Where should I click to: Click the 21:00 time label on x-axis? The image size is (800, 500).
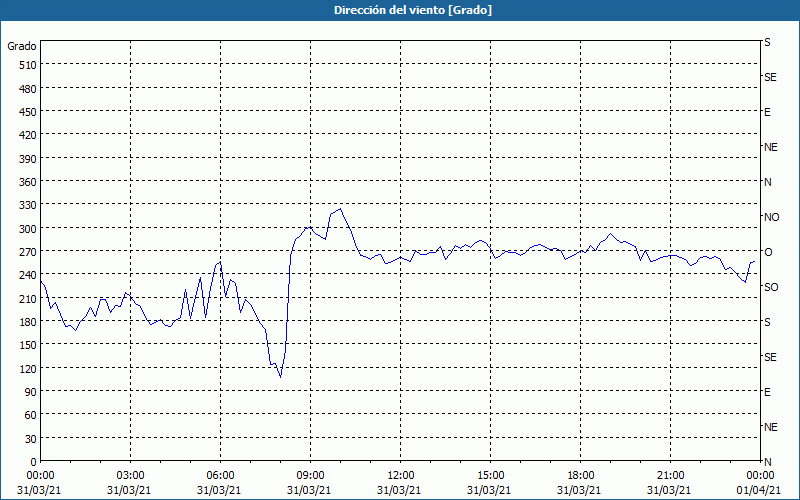(670, 476)
